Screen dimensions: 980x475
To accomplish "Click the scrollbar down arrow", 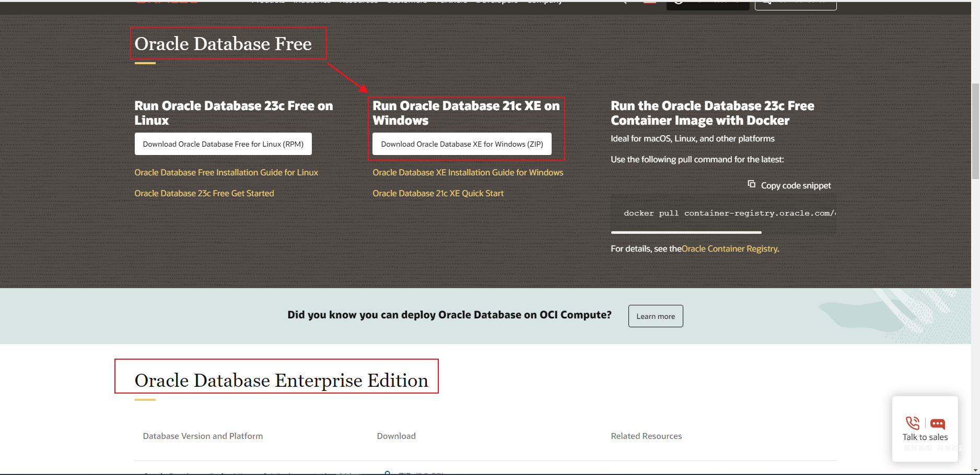I will coord(975,470).
